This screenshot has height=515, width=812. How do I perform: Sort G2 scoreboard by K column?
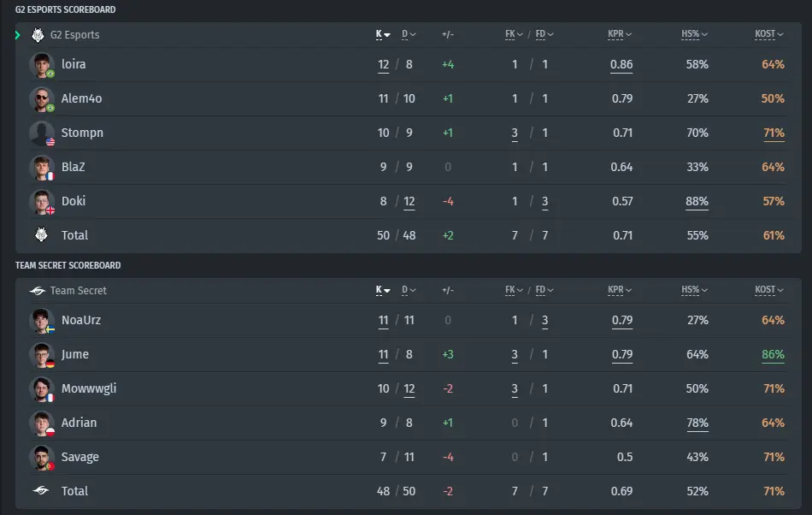(x=383, y=34)
